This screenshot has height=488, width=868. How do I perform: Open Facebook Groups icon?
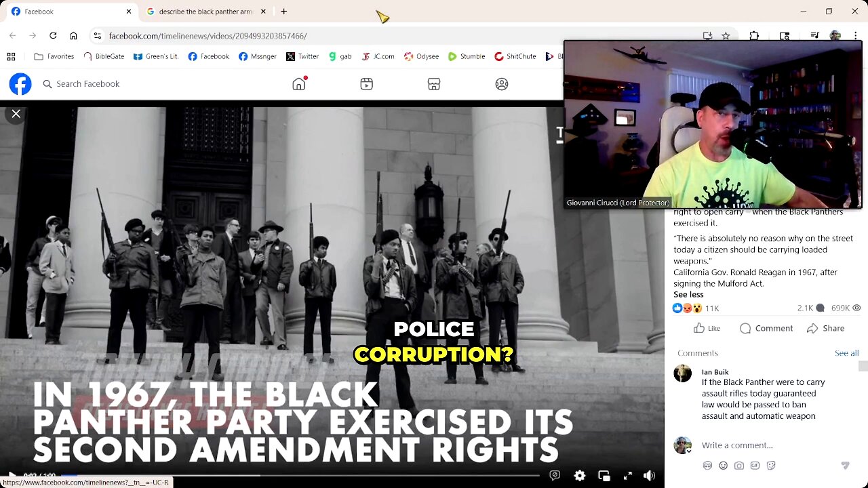(502, 84)
